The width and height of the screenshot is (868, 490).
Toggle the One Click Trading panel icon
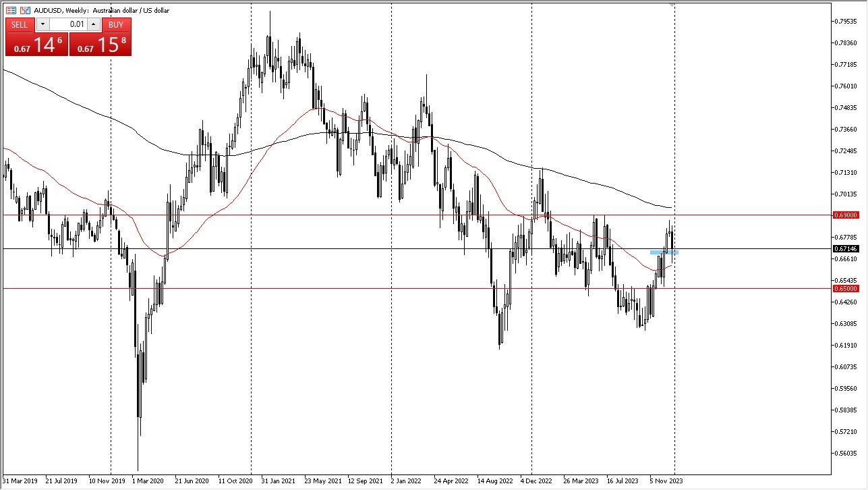click(x=11, y=10)
